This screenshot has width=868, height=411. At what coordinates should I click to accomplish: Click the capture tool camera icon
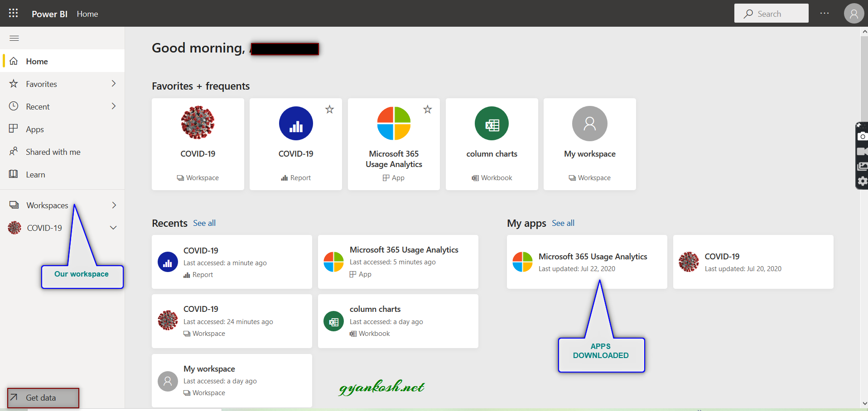coord(863,136)
